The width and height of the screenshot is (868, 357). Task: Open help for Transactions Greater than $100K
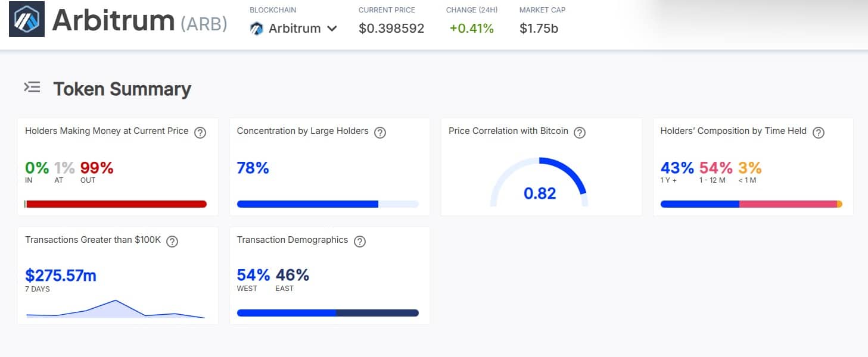click(x=172, y=242)
